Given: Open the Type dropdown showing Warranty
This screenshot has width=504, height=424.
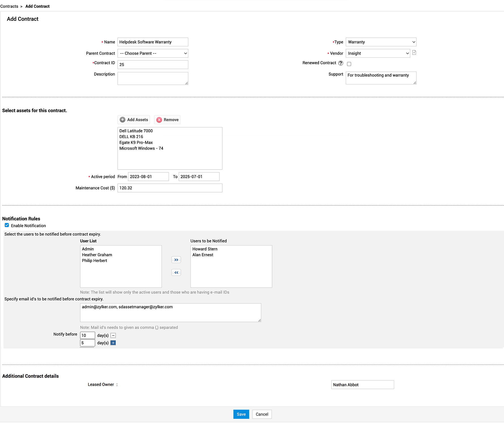Looking at the screenshot, I should [x=381, y=42].
